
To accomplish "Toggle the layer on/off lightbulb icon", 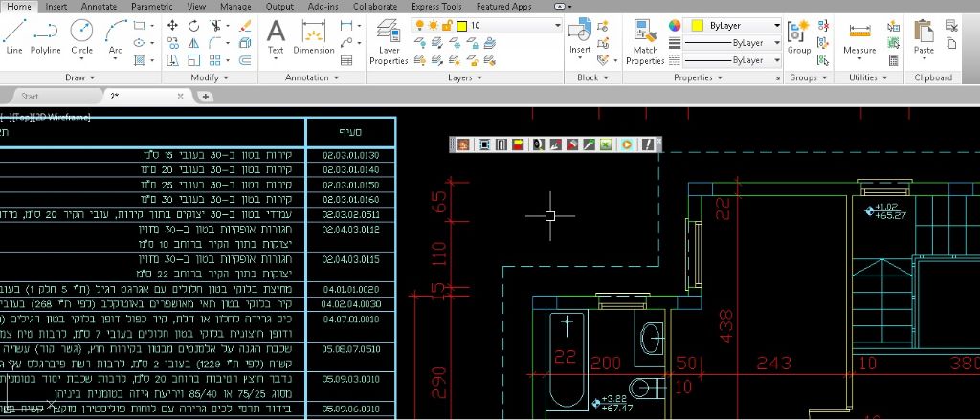I will pos(419,26).
